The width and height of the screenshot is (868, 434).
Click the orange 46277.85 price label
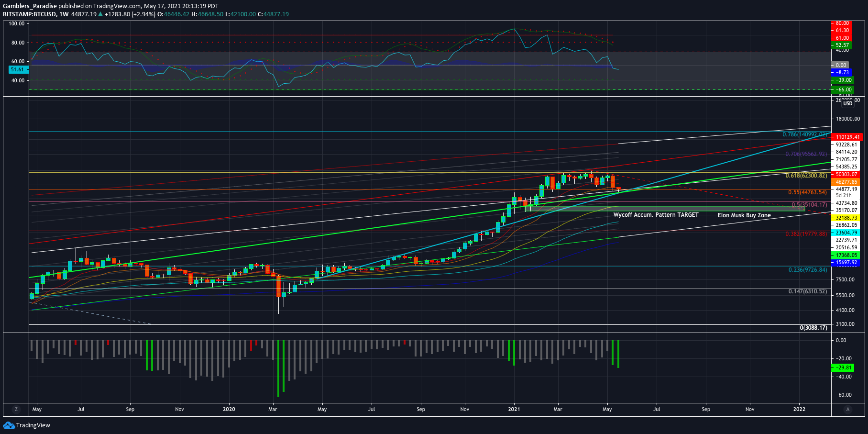tap(846, 182)
